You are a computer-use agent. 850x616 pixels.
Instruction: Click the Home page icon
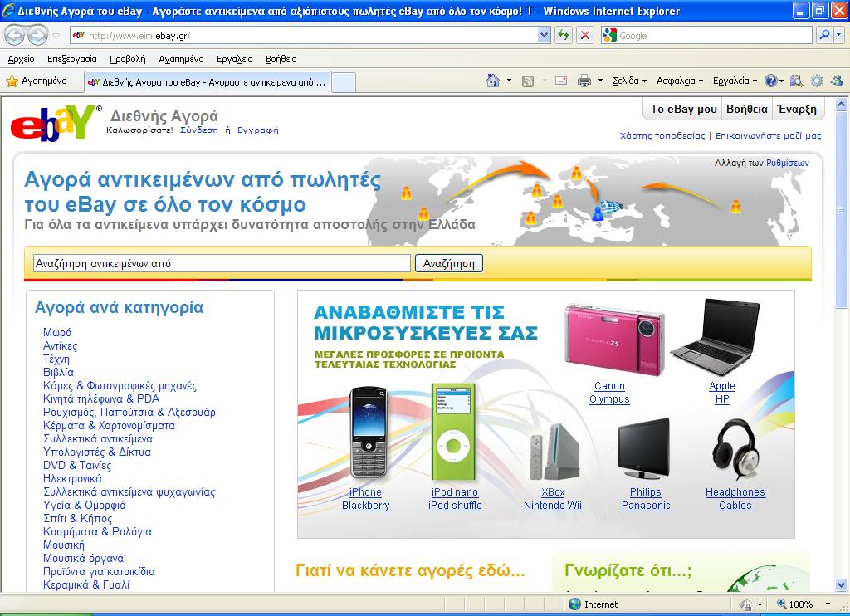[493, 81]
